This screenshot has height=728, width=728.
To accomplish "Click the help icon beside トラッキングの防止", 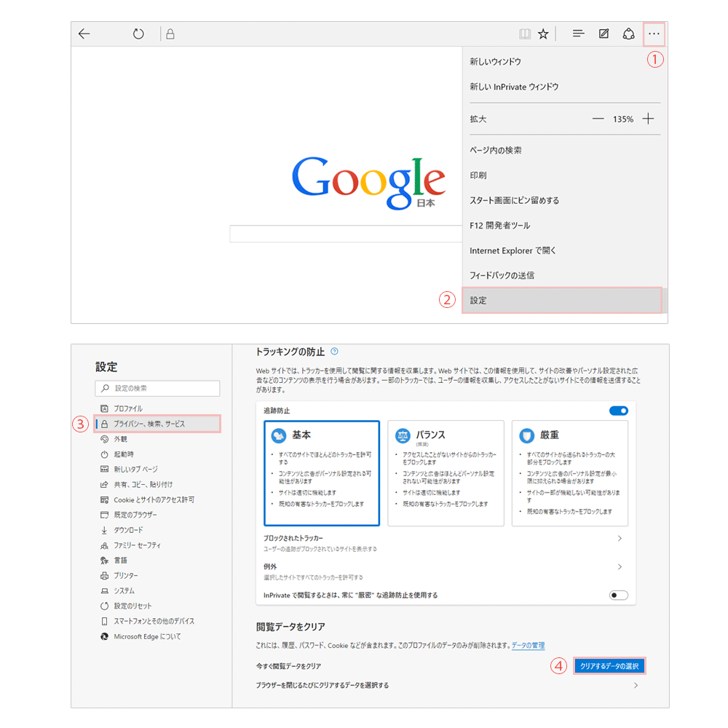I will click(334, 352).
